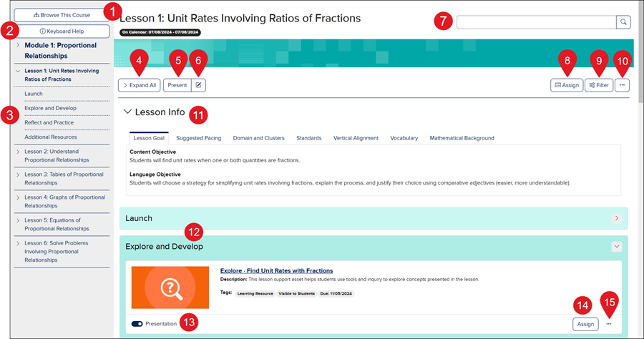Switch to the Suggested Pacing tab
644x339 pixels.
[x=198, y=138]
